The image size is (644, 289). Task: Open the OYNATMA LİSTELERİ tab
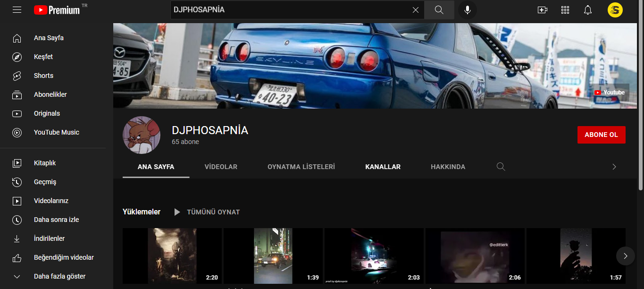301,167
